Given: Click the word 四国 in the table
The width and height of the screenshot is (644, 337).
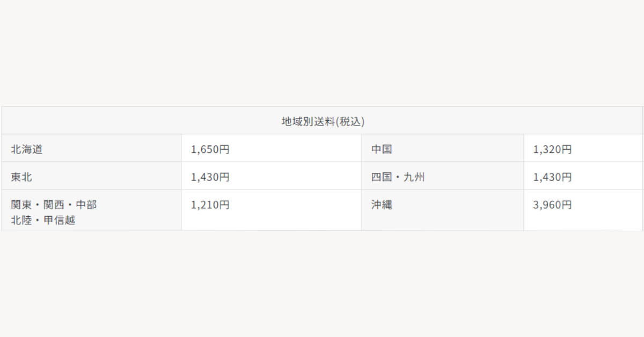Looking at the screenshot, I should 382,177.
